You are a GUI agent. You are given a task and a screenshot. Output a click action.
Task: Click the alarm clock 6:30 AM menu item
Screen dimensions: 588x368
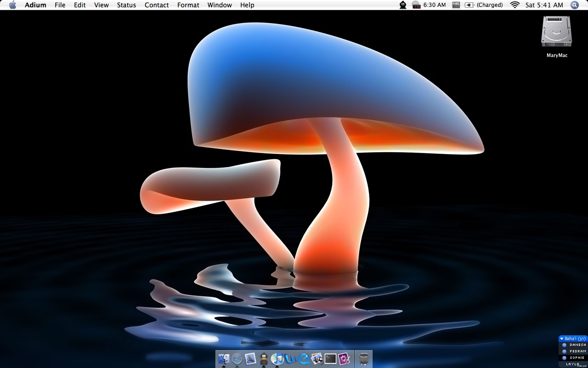(429, 5)
